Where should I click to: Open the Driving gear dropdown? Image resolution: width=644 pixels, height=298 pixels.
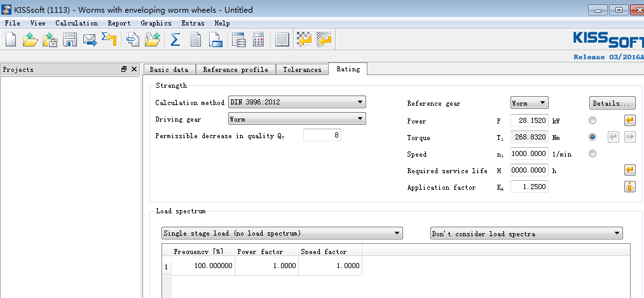pyautogui.click(x=297, y=119)
